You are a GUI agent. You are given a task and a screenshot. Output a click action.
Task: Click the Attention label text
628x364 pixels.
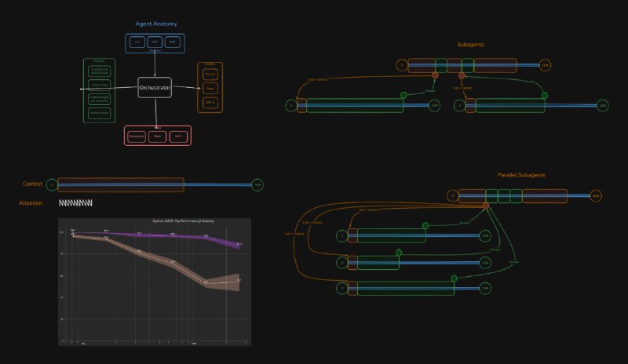click(x=31, y=203)
